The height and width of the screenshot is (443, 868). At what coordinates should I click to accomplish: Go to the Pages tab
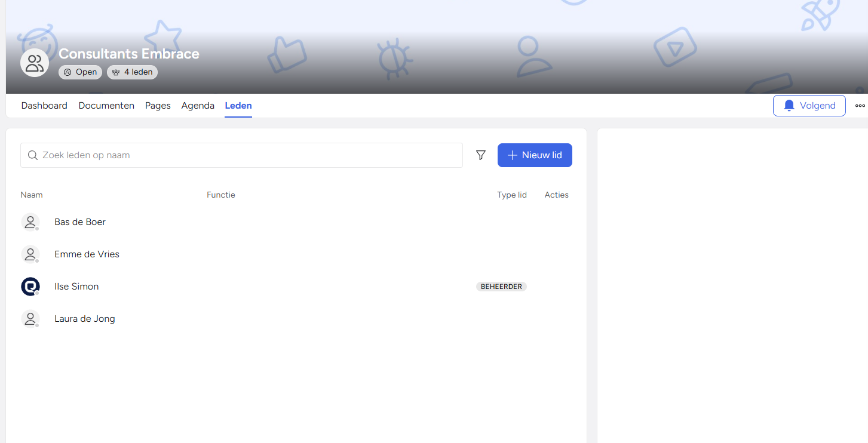[158, 106]
